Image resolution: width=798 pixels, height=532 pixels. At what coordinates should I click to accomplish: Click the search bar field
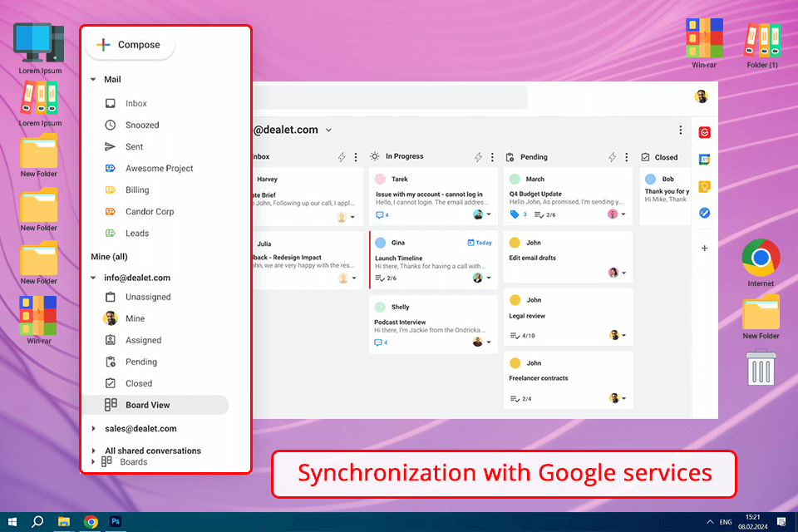[x=391, y=96]
